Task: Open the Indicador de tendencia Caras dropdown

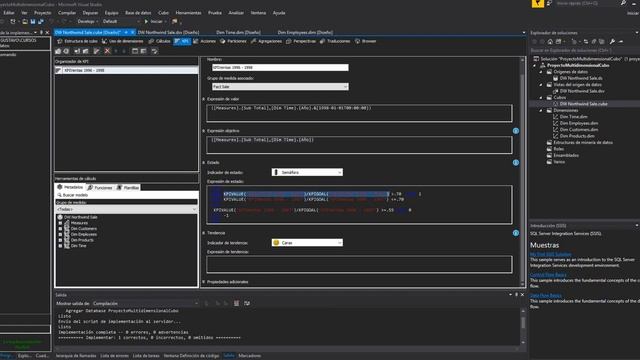Action: (x=307, y=242)
